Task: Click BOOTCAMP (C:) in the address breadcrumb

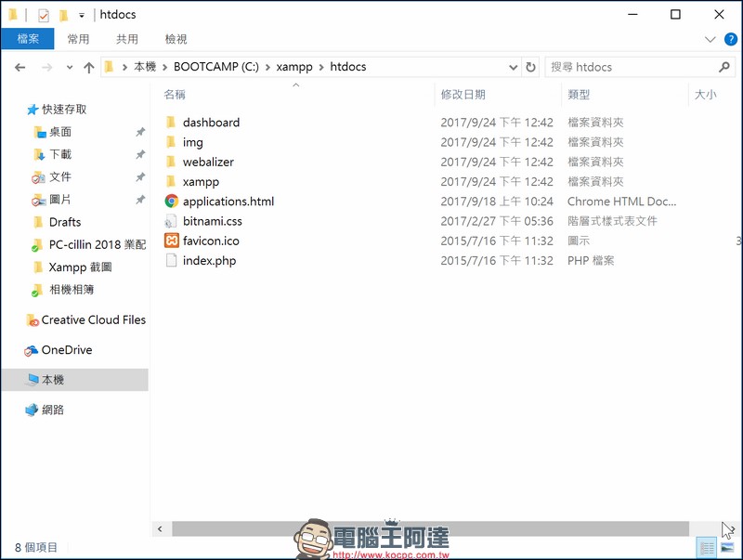Action: [x=216, y=67]
